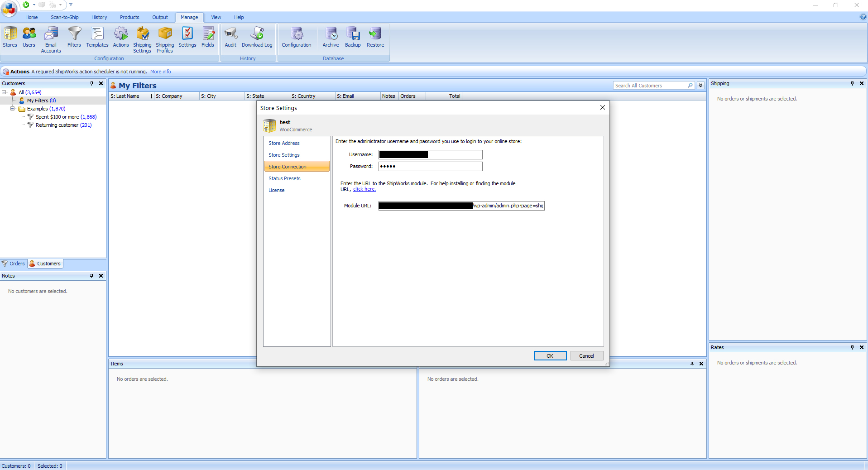Screen dimensions: 868x470
Task: Click OK in Store Settings dialog
Action: click(550, 356)
